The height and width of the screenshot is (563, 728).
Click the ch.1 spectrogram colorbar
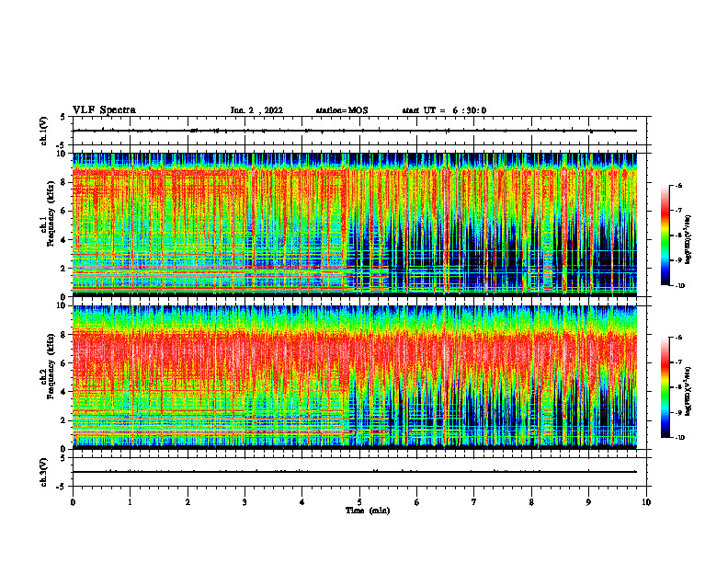click(x=665, y=236)
